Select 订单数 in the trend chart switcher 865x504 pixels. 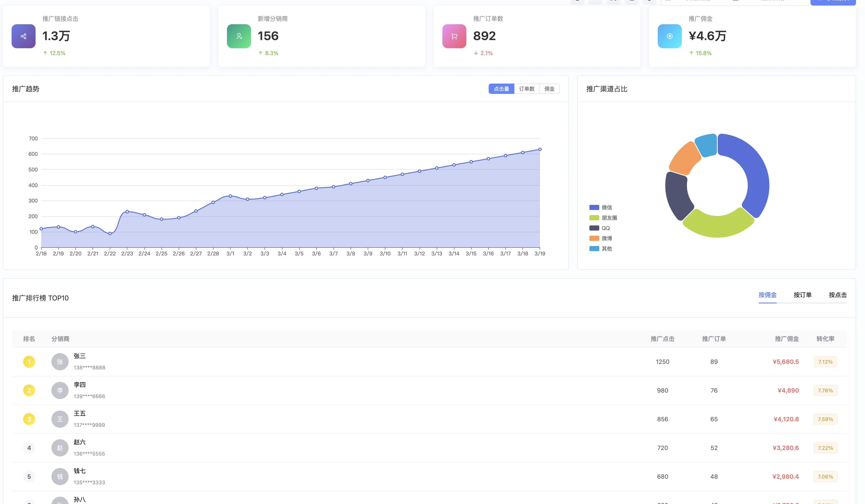[x=527, y=89]
